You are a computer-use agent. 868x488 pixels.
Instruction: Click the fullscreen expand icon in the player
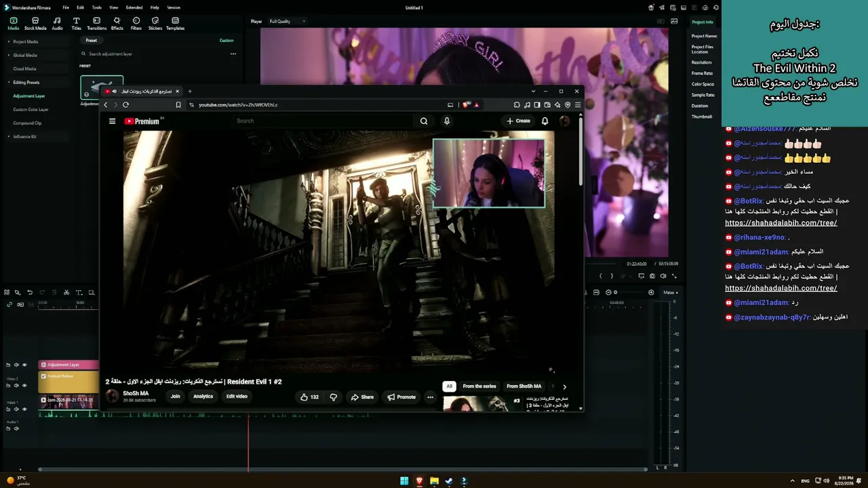[x=674, y=276]
